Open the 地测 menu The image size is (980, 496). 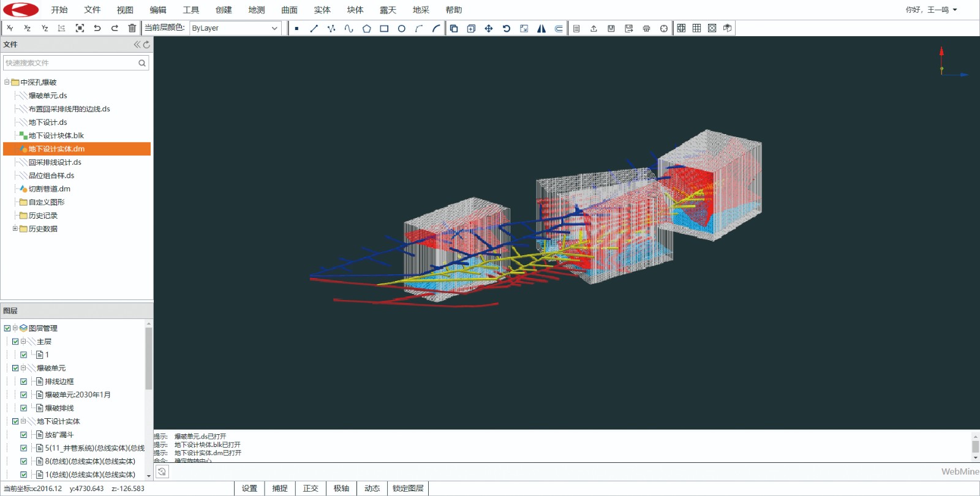click(x=257, y=10)
